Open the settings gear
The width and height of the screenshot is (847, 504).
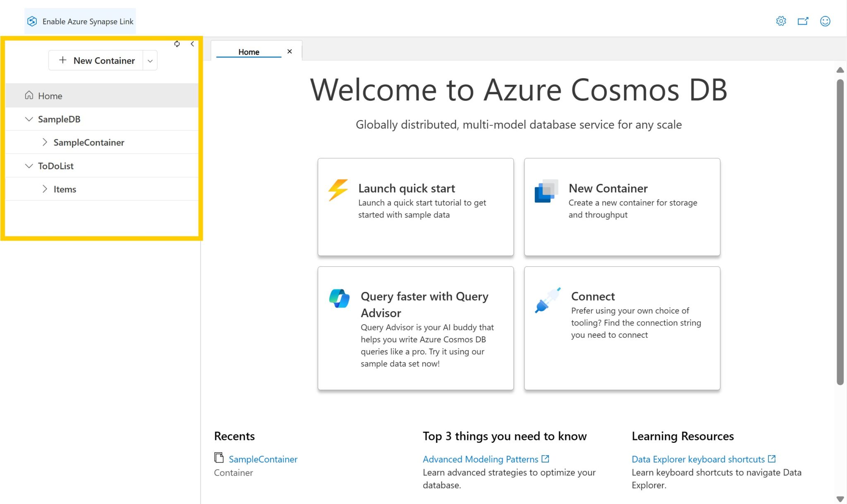[781, 21]
